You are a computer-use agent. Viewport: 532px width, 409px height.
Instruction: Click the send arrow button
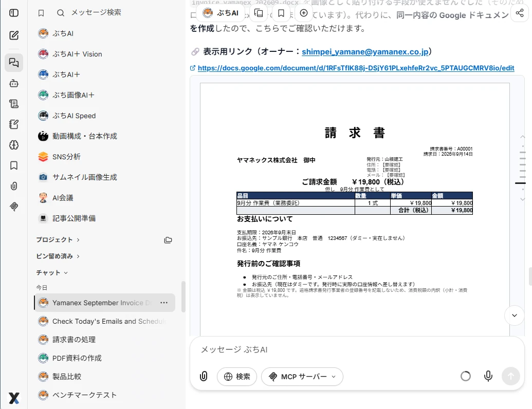pos(511,376)
